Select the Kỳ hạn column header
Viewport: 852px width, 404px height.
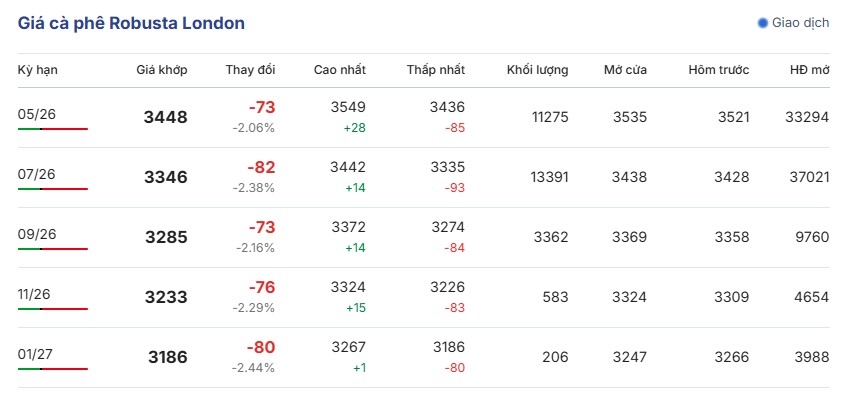coord(37,70)
